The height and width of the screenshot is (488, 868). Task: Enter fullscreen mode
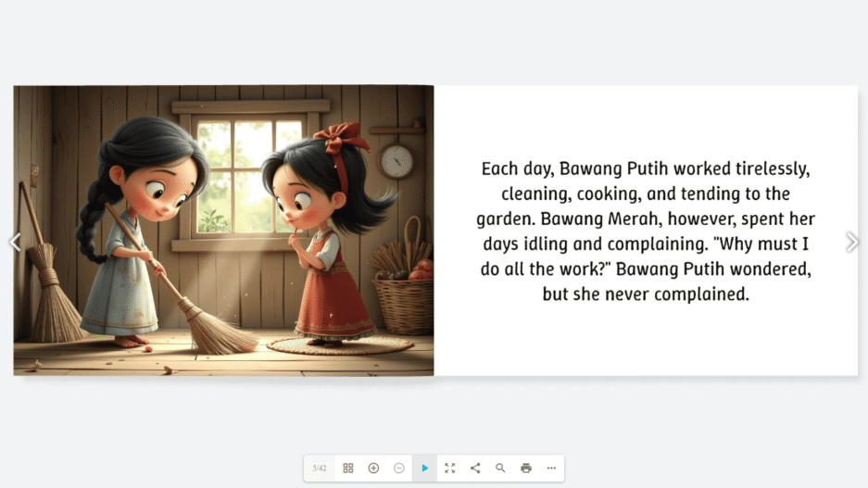pyautogui.click(x=450, y=468)
